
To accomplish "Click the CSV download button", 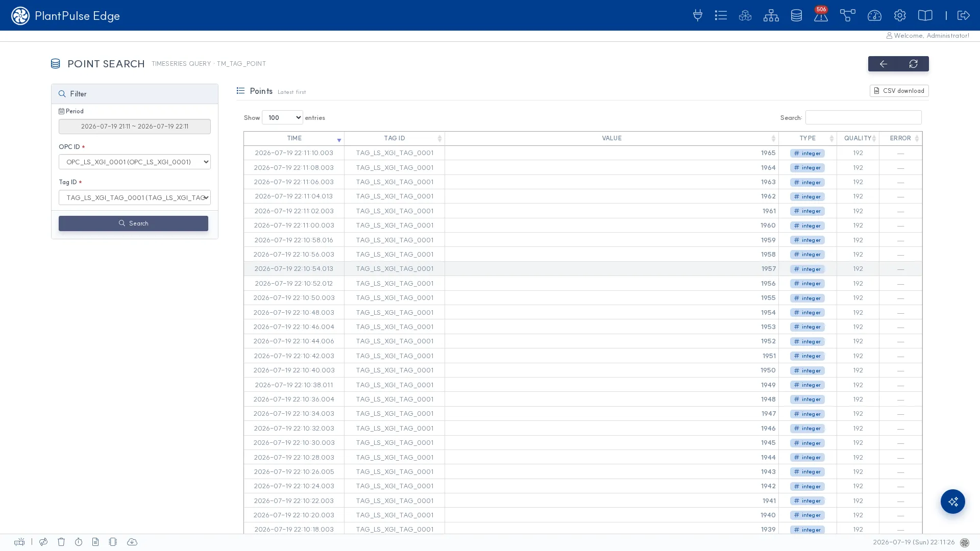I will tap(899, 91).
